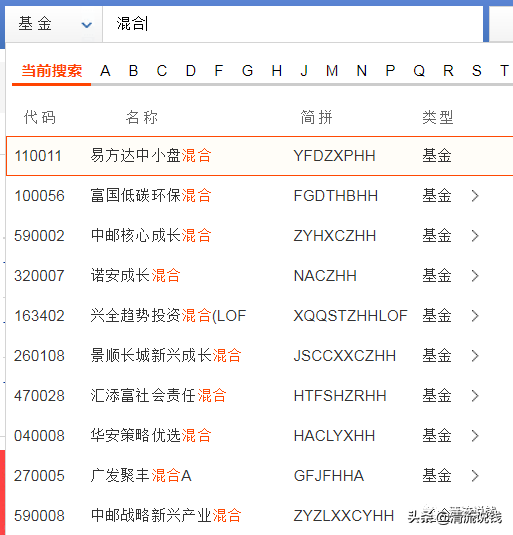This screenshot has width=513, height=535.
Task: Click pinyin abbreviation ZYHXCZHH
Action: (x=335, y=236)
